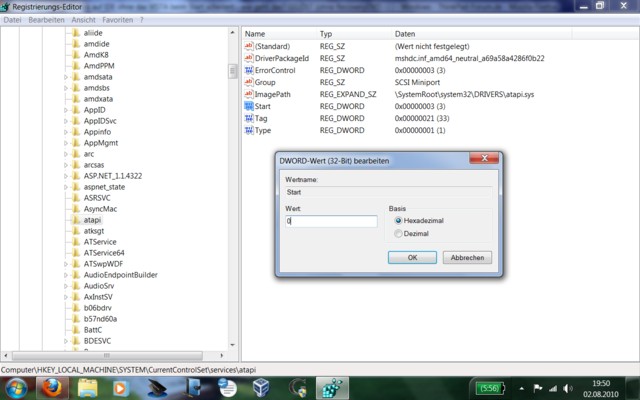Select the atapi folder icon
Screen dimensions: 640x400
(76, 220)
